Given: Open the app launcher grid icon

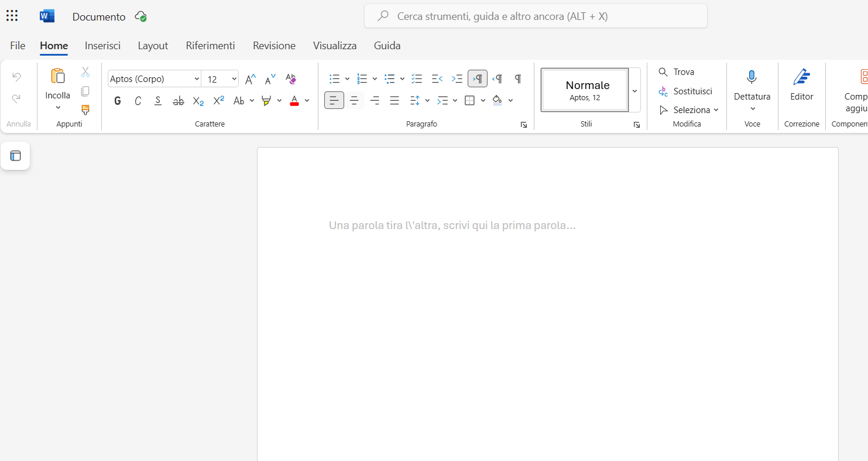Looking at the screenshot, I should 12,16.
